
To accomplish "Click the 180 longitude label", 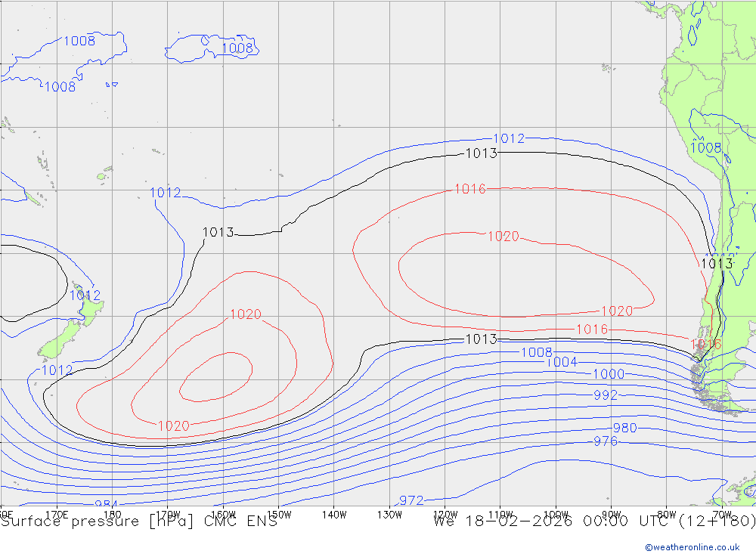I will [x=112, y=515].
